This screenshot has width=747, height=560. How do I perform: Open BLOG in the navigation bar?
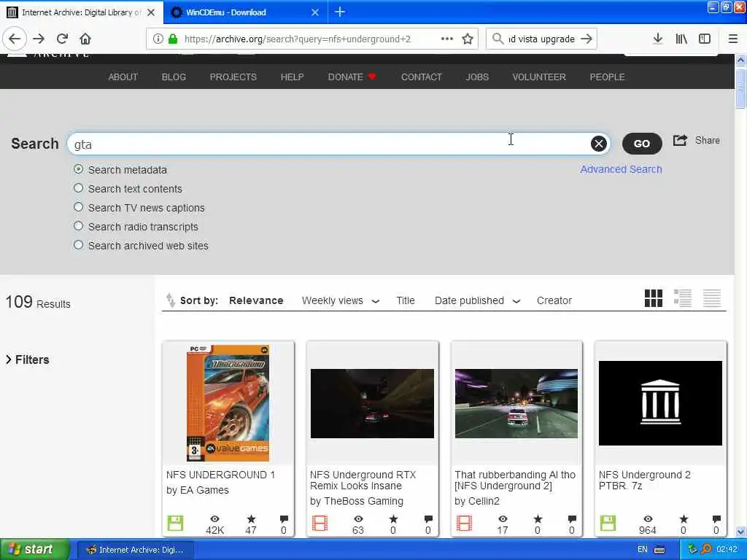coord(174,77)
